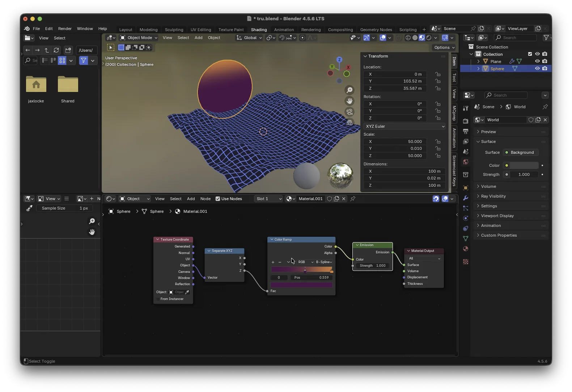Pin the node editor material
The image size is (572, 392).
pyautogui.click(x=353, y=199)
